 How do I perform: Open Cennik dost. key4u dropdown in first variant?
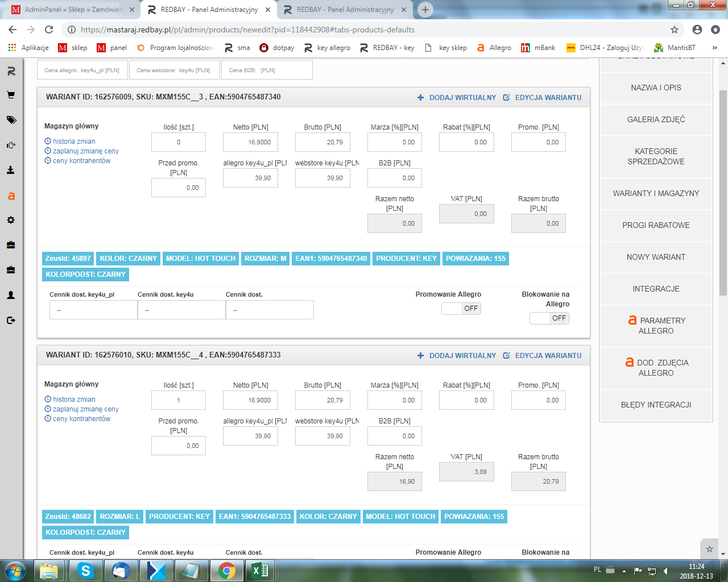pos(181,310)
